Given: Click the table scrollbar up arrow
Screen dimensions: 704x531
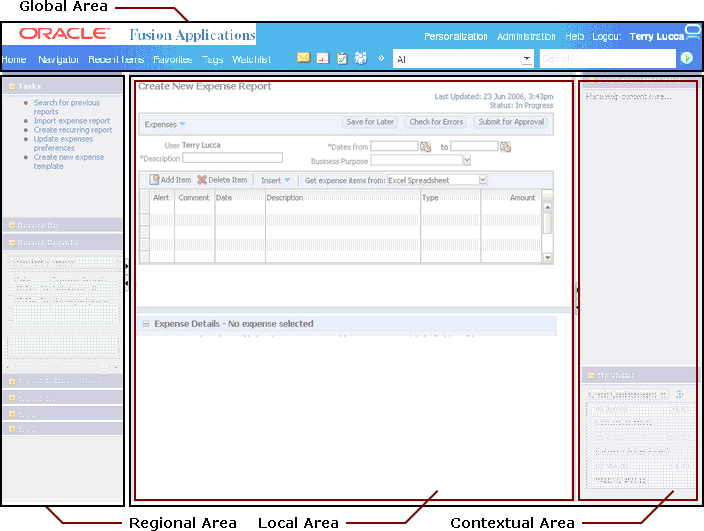Looking at the screenshot, I should click(547, 207).
